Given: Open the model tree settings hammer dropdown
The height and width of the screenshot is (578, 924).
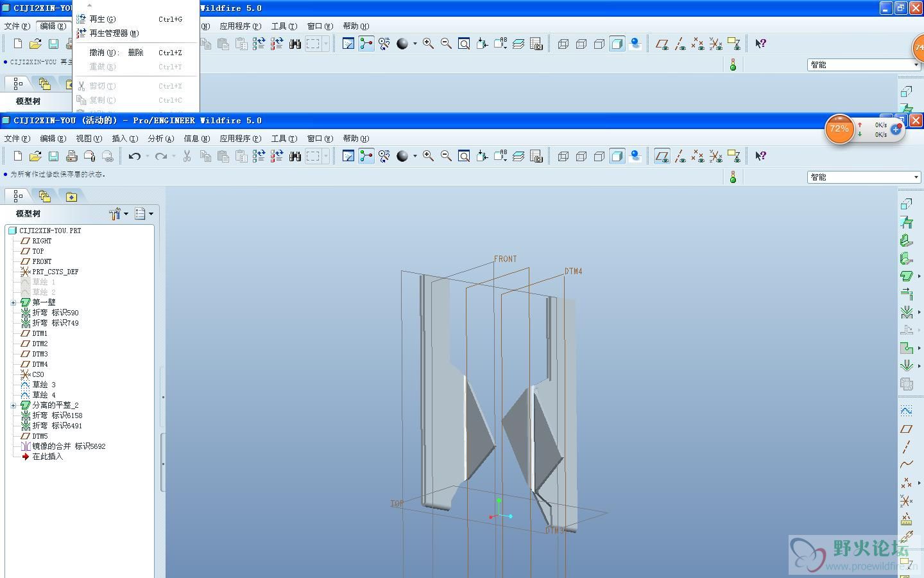Looking at the screenshot, I should tap(119, 214).
